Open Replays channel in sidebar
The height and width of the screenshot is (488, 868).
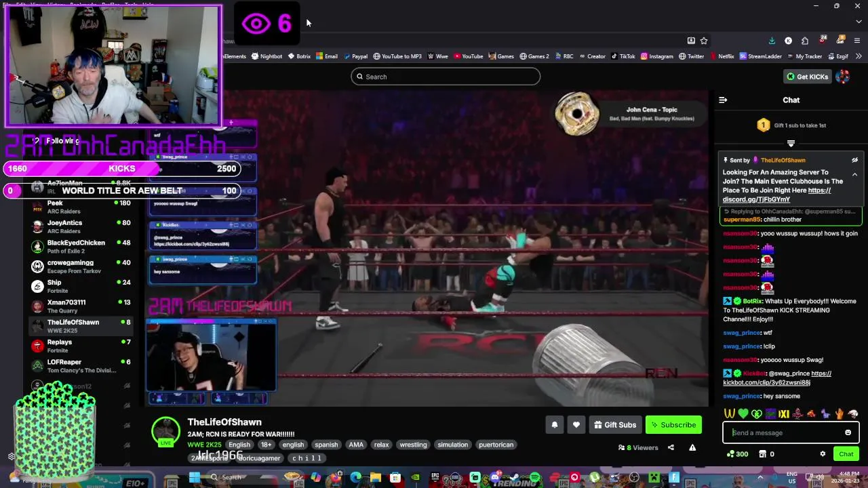coord(81,346)
